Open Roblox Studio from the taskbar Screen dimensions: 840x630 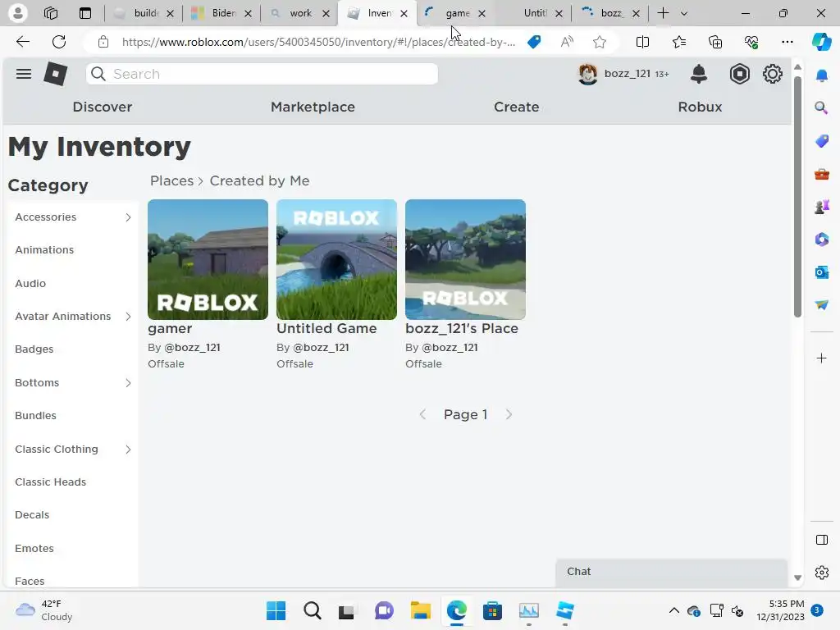(x=564, y=610)
